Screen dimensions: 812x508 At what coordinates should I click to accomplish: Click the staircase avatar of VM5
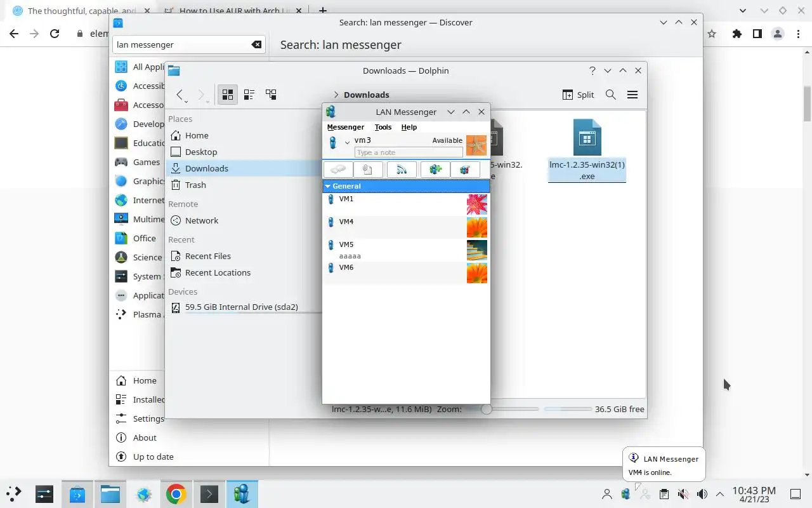(x=477, y=250)
